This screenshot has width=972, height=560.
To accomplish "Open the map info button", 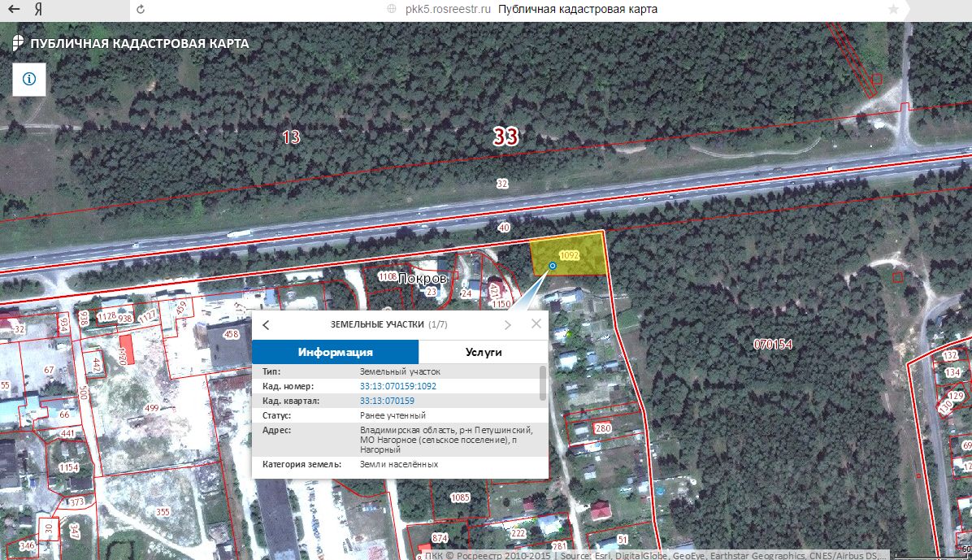I will click(29, 80).
